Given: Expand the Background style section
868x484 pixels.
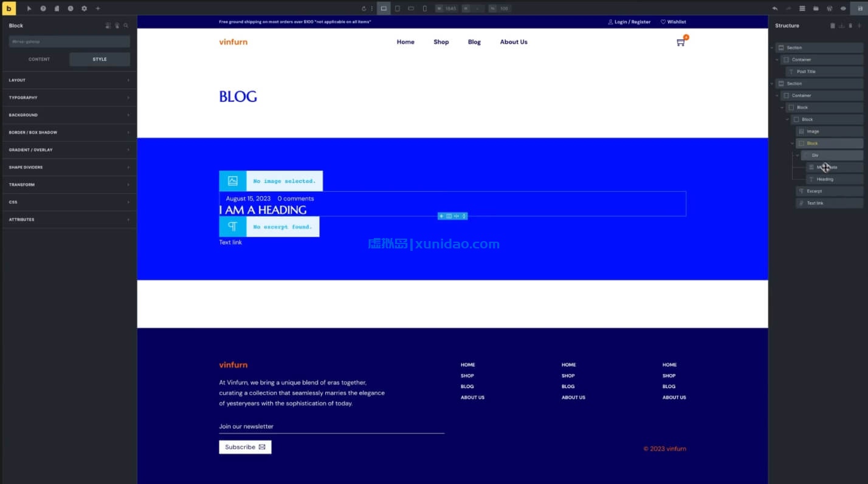Looking at the screenshot, I should click(x=69, y=115).
